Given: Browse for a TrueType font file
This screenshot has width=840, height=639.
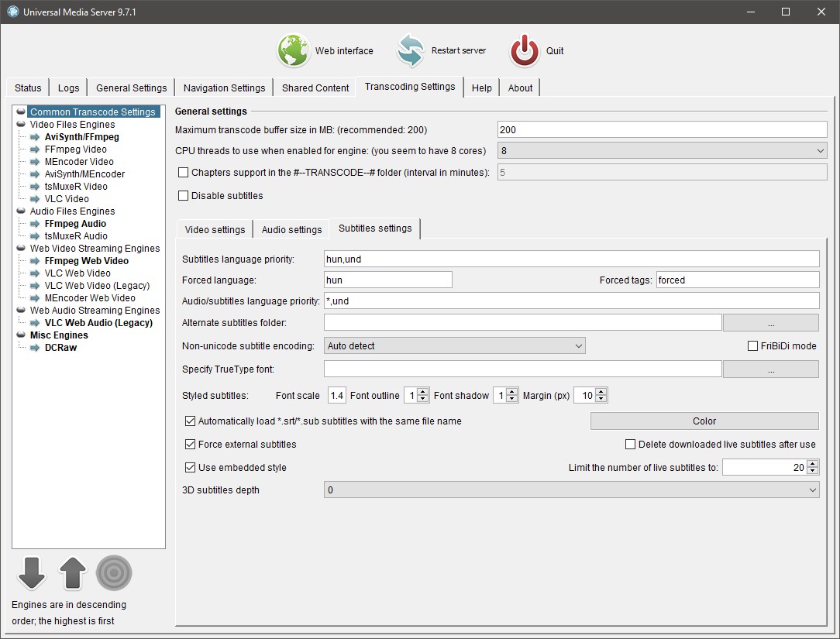Looking at the screenshot, I should click(x=771, y=369).
